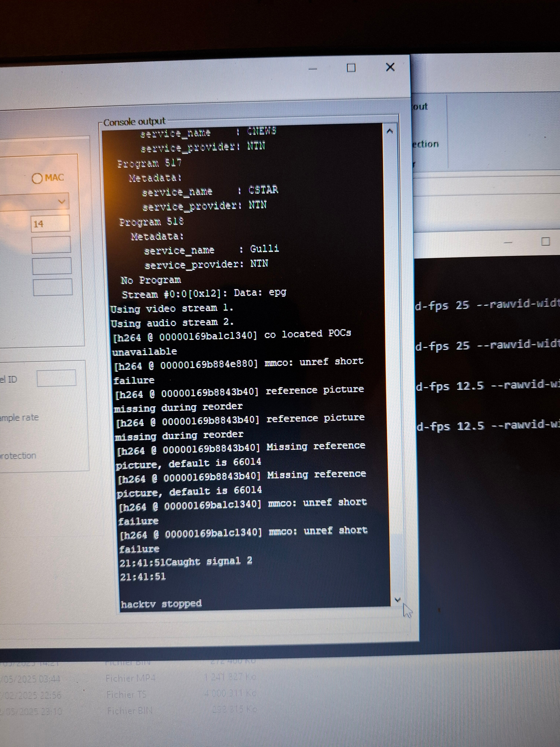Click 'Caught signal 2' console line
This screenshot has height=747, width=560.
(186, 562)
